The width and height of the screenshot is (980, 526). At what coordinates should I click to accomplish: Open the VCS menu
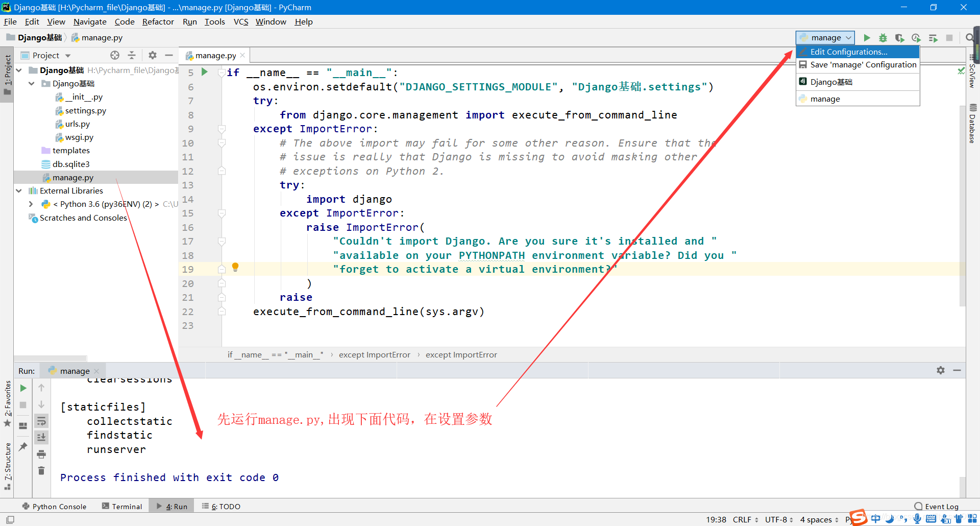241,21
